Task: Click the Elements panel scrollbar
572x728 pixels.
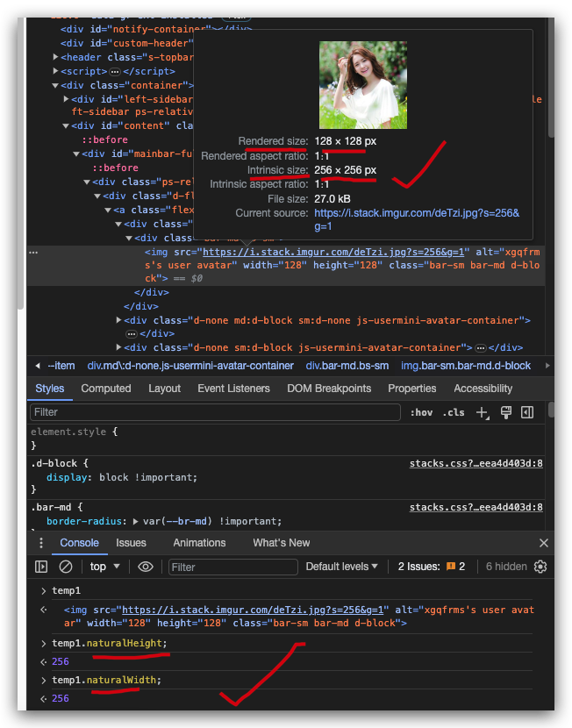Action: click(551, 77)
